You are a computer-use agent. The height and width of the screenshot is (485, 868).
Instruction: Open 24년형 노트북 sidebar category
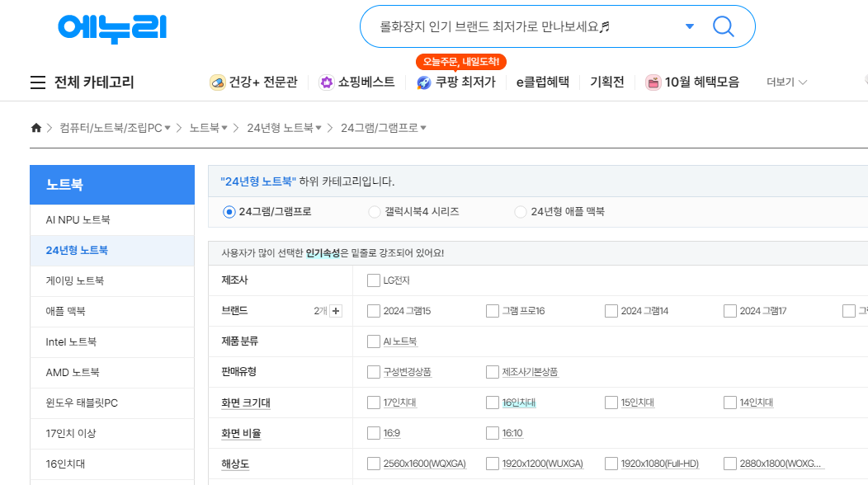pyautogui.click(x=112, y=250)
